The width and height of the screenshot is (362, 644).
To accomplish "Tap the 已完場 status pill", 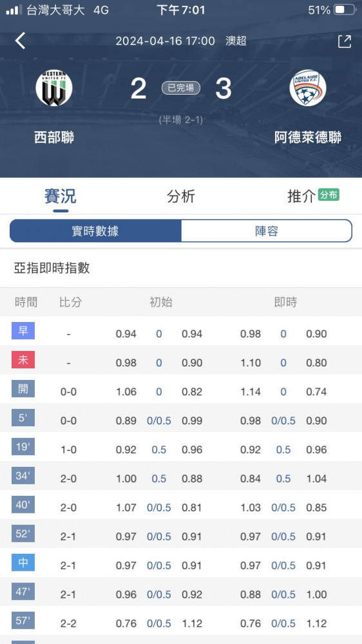I will click(181, 88).
